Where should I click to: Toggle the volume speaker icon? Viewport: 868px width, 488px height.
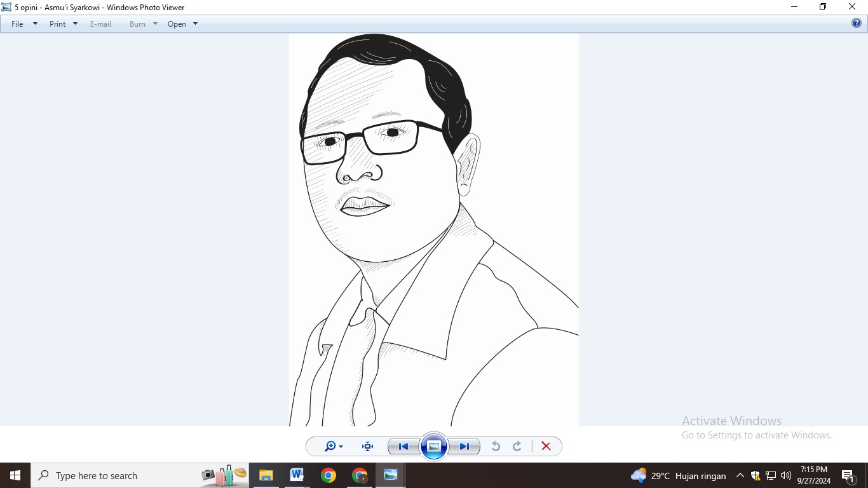pyautogui.click(x=786, y=475)
